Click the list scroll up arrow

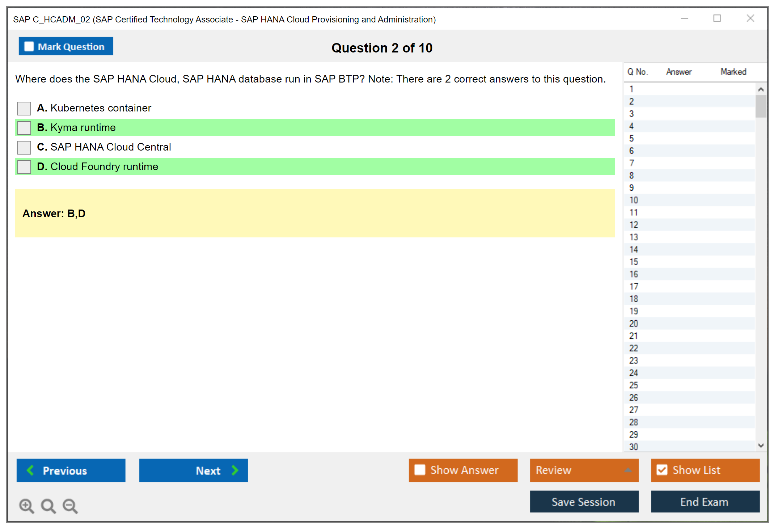(761, 89)
